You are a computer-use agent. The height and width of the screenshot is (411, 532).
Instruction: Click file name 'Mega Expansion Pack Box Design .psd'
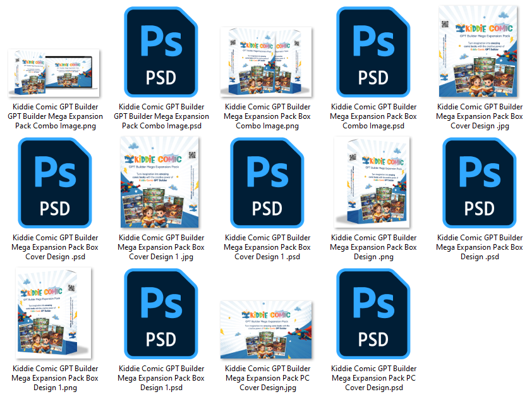click(480, 247)
